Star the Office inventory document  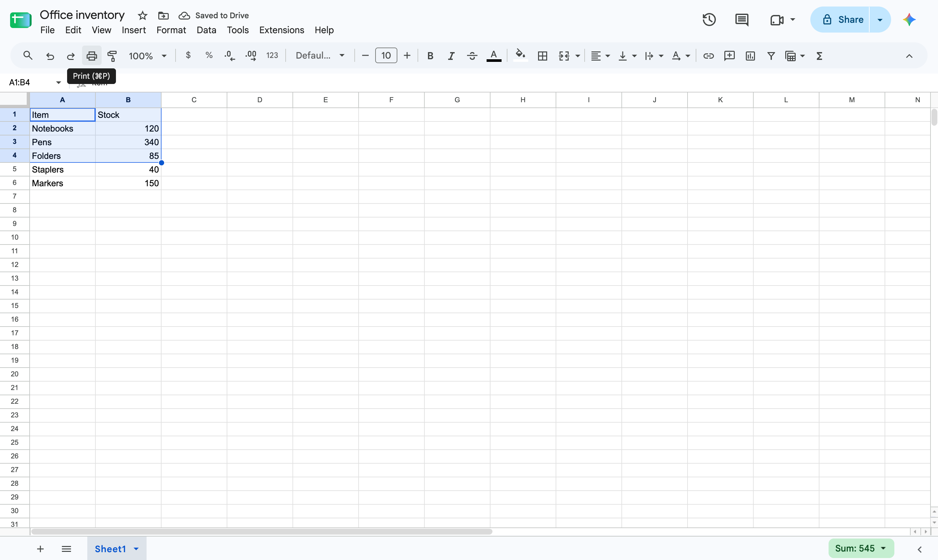point(142,16)
